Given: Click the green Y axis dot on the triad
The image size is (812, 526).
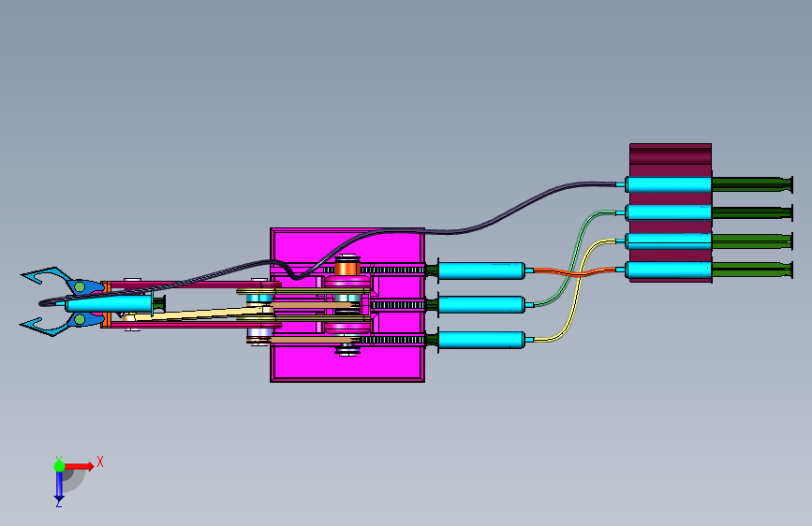Looking at the screenshot, I should click(x=59, y=466).
